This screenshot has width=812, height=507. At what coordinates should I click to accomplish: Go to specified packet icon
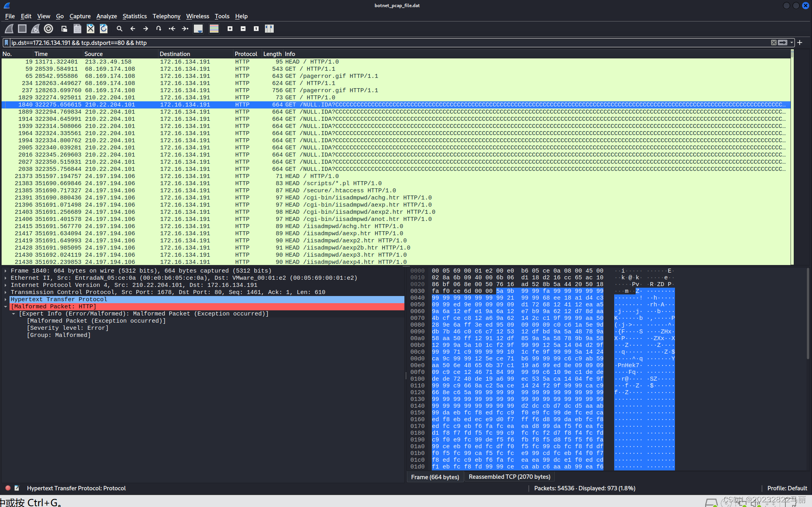coord(159,29)
